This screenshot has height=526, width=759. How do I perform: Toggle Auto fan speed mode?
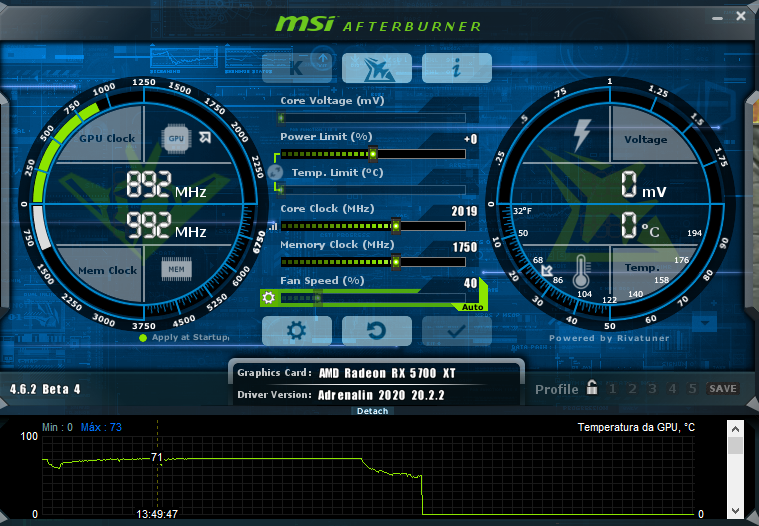coord(472,307)
